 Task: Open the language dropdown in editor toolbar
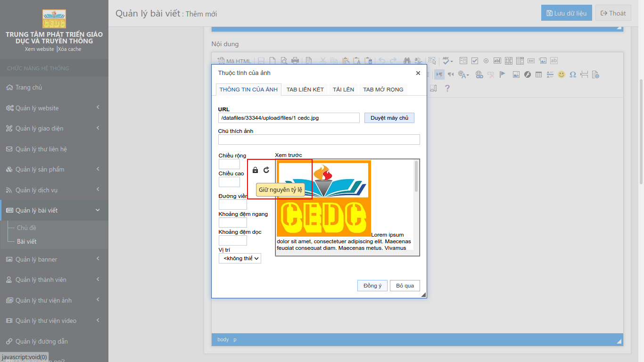(463, 74)
